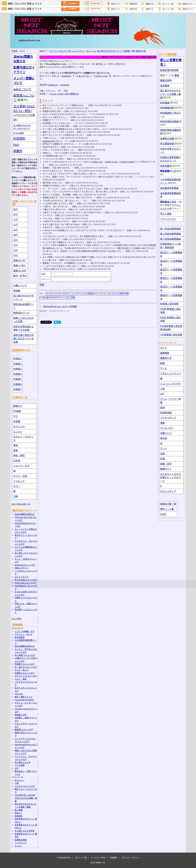
Task: Click アットウィキTOP in the footer
Action: tap(98, 858)
